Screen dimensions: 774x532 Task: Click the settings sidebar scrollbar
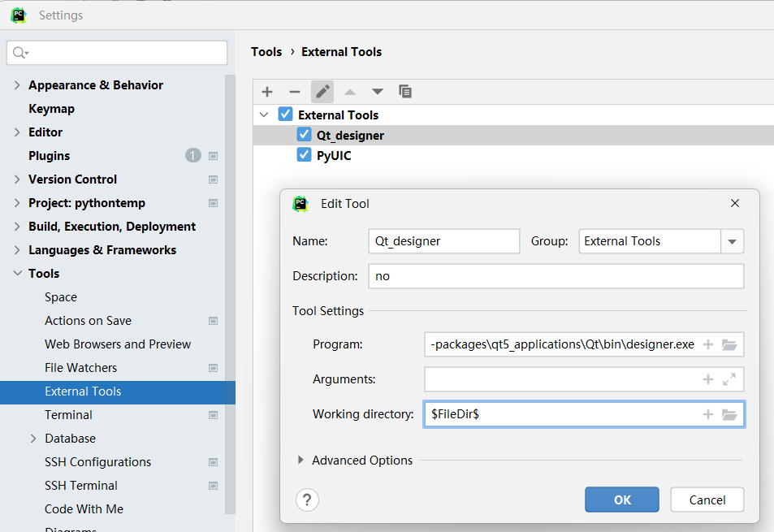(x=230, y=294)
